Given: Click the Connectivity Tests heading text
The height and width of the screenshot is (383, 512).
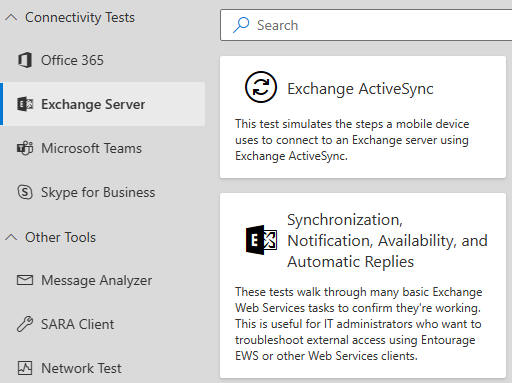Looking at the screenshot, I should pyautogui.click(x=80, y=17).
